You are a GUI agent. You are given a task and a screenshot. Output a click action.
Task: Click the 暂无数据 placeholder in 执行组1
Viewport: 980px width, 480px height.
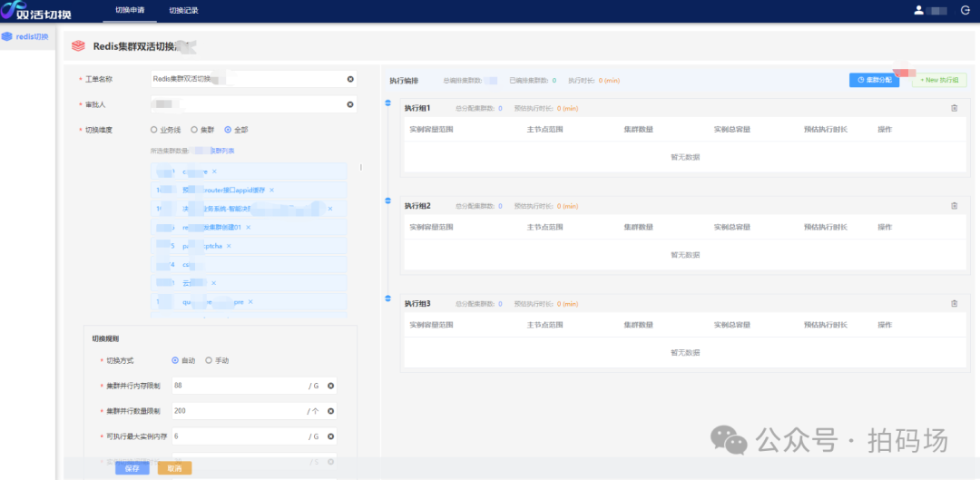coord(685,157)
